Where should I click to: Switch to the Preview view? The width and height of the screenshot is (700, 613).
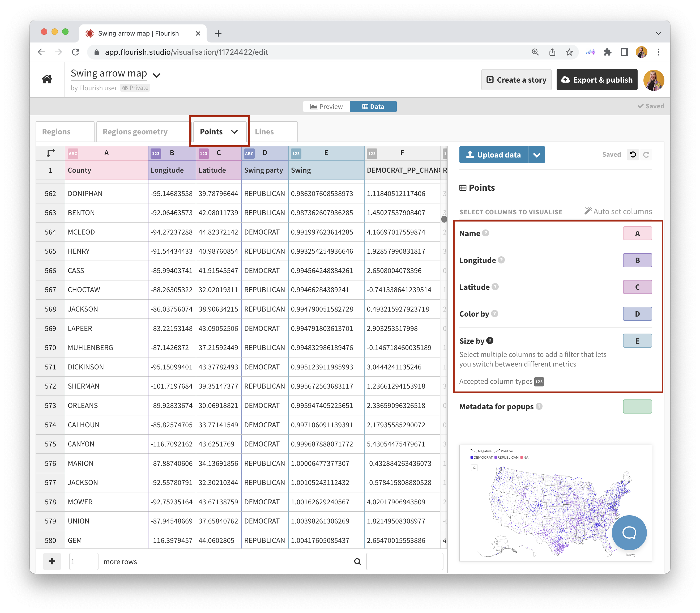[x=326, y=107]
